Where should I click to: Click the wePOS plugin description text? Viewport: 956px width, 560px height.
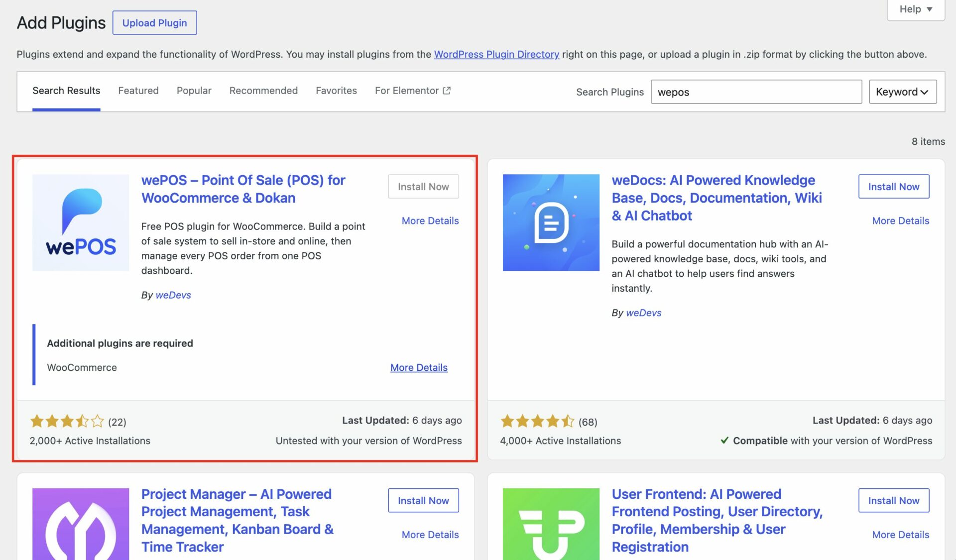coord(253,248)
